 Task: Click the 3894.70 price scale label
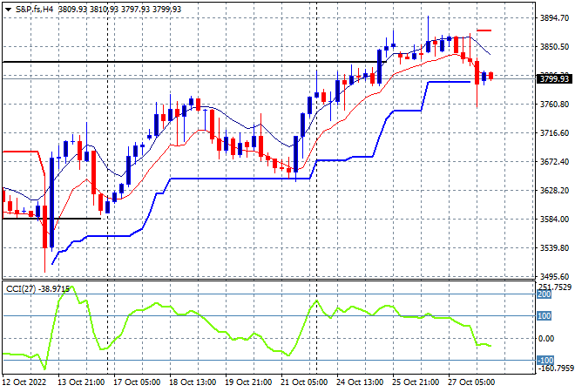pyautogui.click(x=554, y=18)
